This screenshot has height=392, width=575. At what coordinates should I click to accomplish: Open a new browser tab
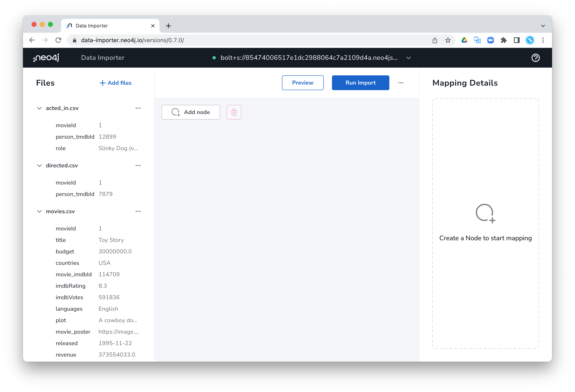click(x=168, y=26)
